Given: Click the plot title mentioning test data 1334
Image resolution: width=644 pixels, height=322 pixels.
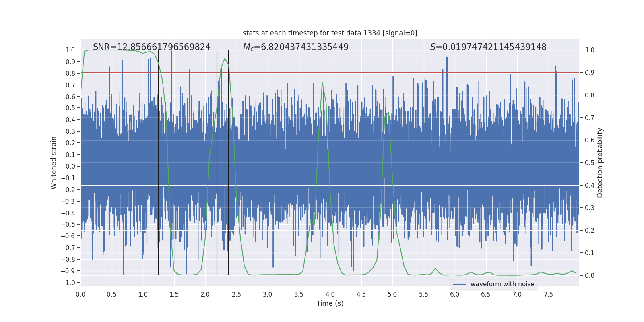Looking at the screenshot, I should pos(330,33).
